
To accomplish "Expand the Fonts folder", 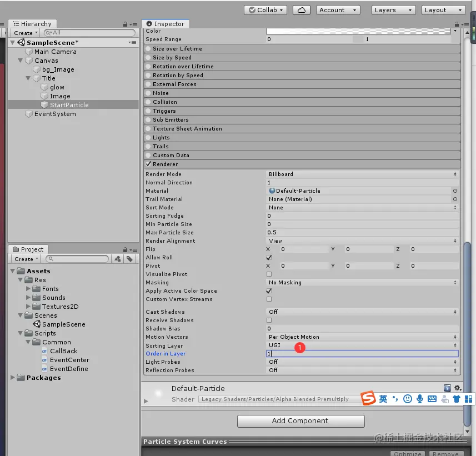I will [28, 288].
